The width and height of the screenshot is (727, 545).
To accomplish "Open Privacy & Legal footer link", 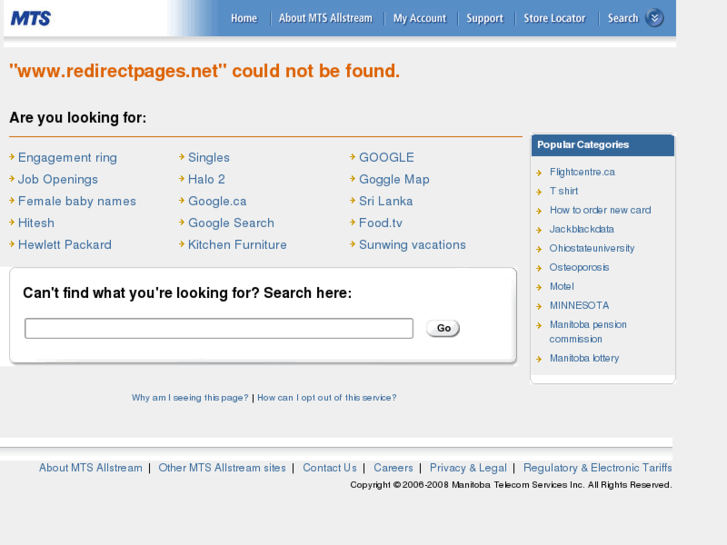I will point(468,468).
